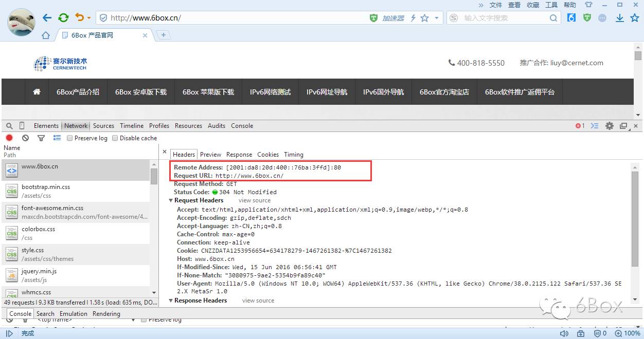
Task: Open the 查看 menu
Action: pyautogui.click(x=514, y=5)
